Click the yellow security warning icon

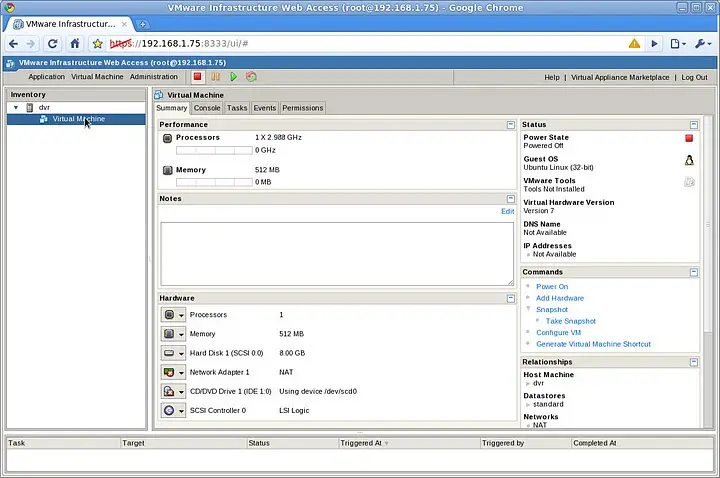(634, 44)
